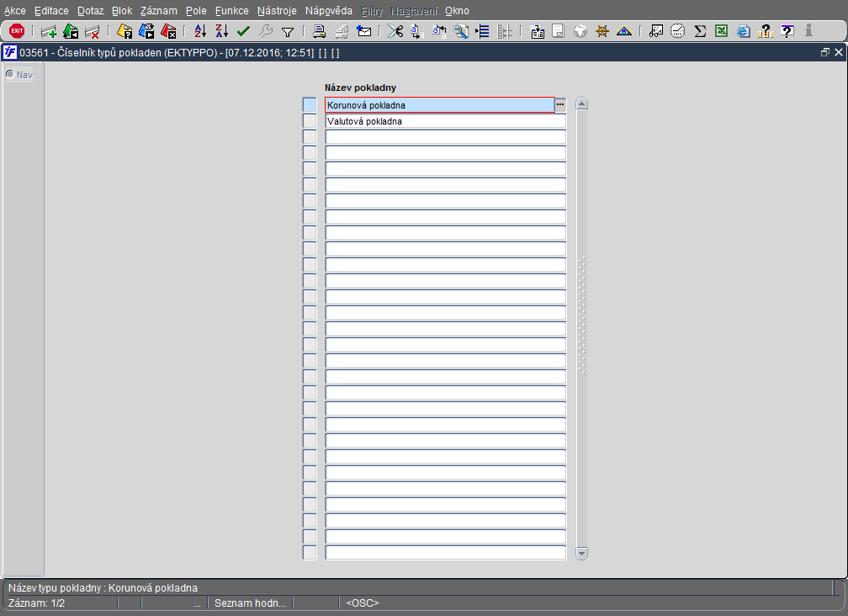This screenshot has height=616, width=848.
Task: Open the Internet Explorer browser icon
Action: 744,31
